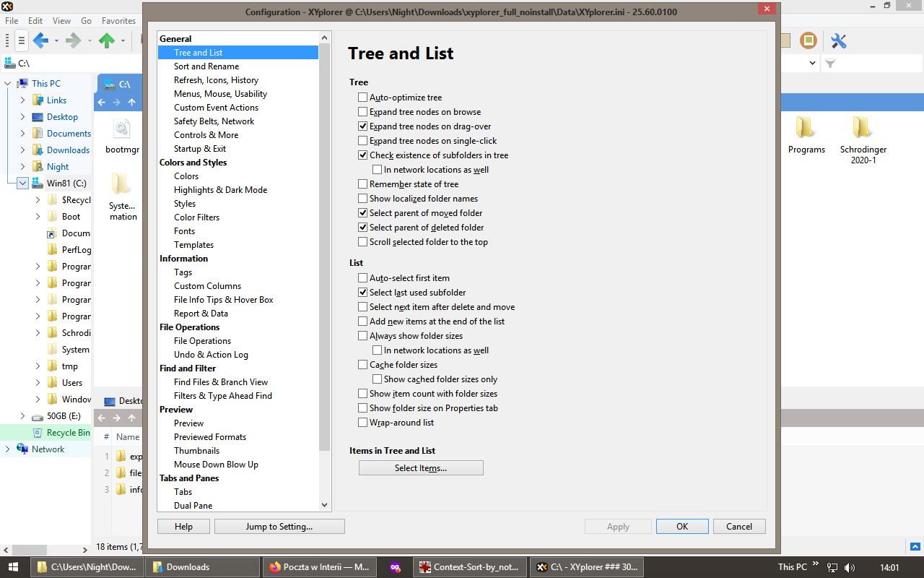Expand the Network tree node
Viewport: 924px width, 578px height.
coord(7,449)
